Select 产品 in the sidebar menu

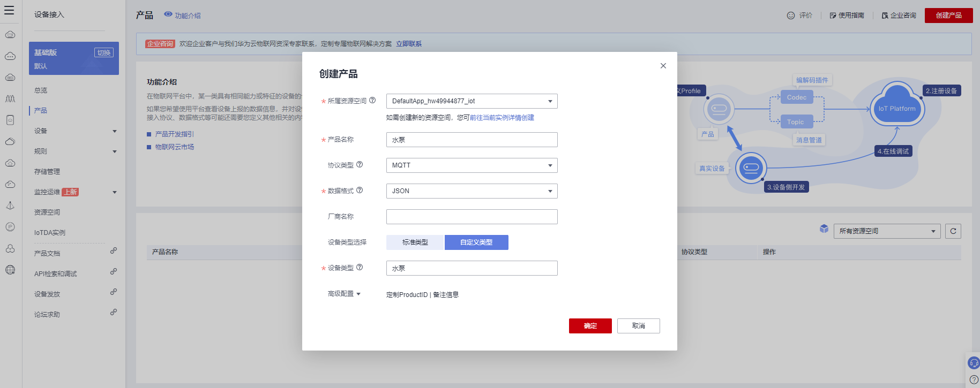click(41, 111)
